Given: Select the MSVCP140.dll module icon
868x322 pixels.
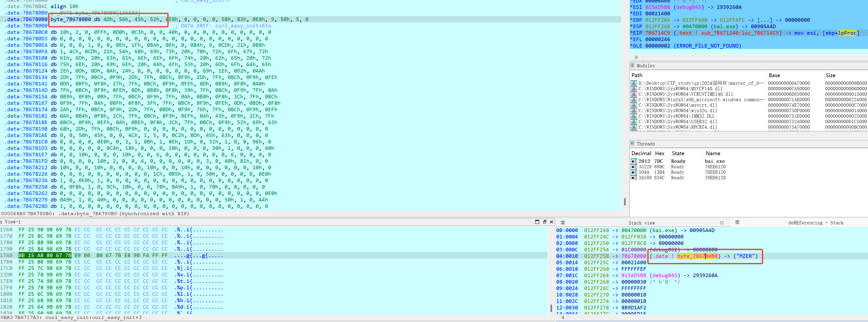Looking at the screenshot, I should point(634,89).
